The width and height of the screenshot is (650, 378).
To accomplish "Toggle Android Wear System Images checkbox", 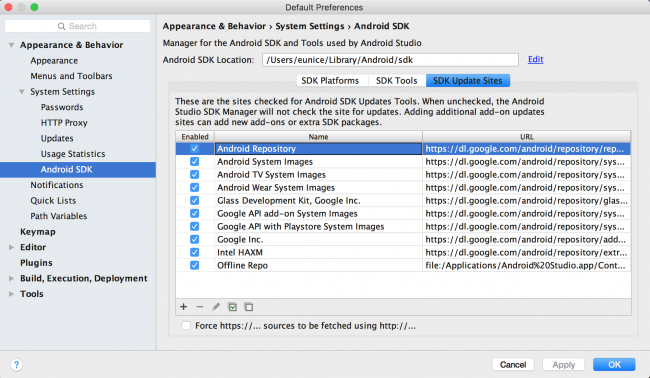I will pyautogui.click(x=194, y=187).
